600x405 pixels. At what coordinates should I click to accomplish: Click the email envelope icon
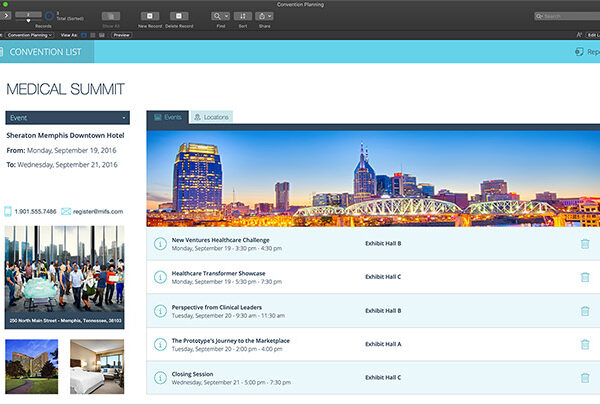(65, 212)
